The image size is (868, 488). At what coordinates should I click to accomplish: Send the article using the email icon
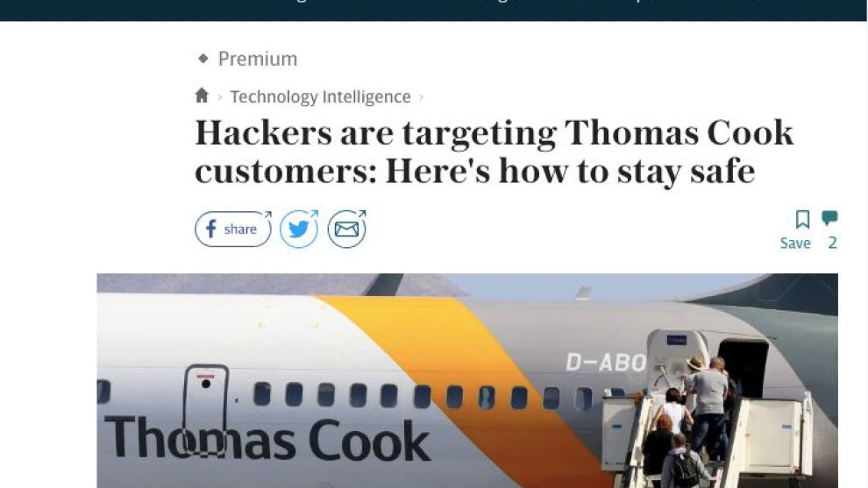[x=346, y=229]
